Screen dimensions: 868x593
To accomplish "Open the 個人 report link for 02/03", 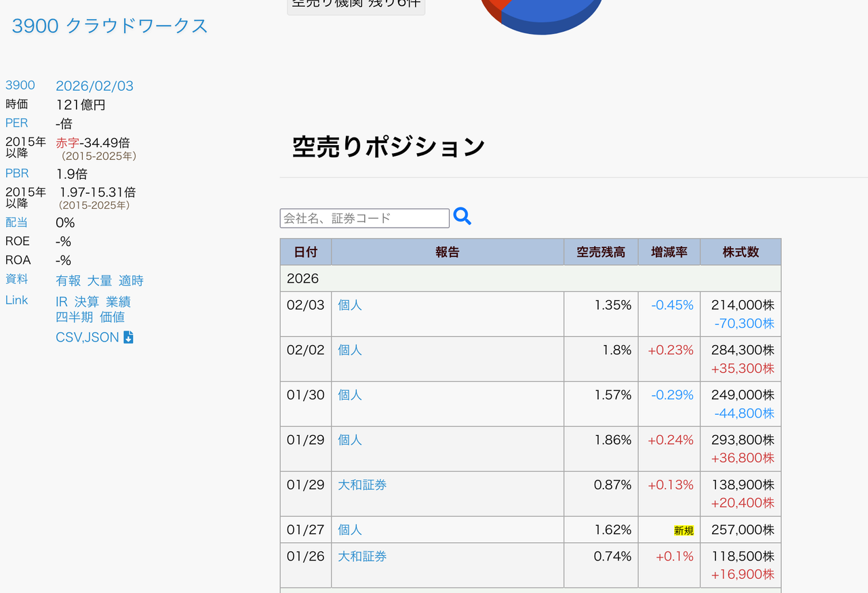I will 349,305.
